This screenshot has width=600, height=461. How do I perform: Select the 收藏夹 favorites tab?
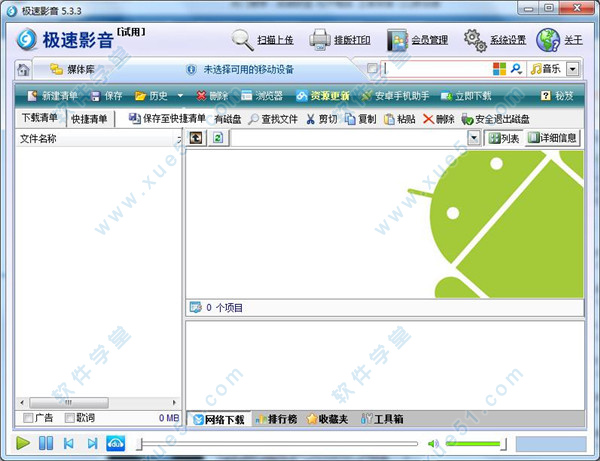point(328,419)
